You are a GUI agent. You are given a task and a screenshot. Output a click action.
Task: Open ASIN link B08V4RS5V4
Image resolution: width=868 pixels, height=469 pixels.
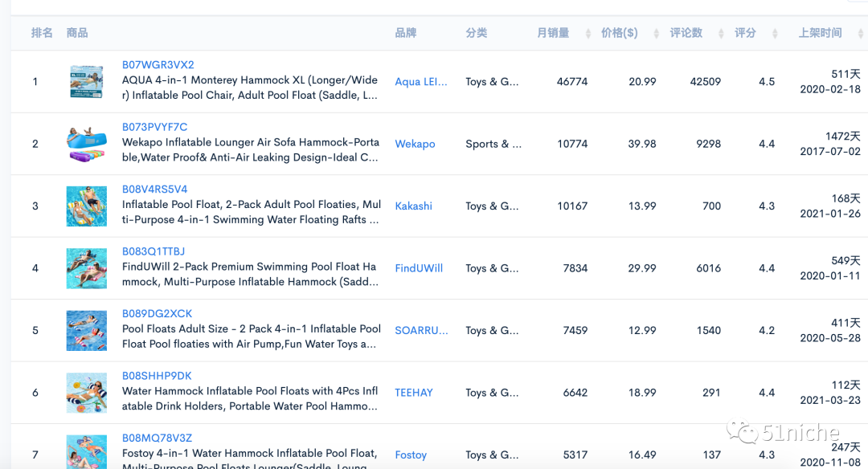[154, 190]
